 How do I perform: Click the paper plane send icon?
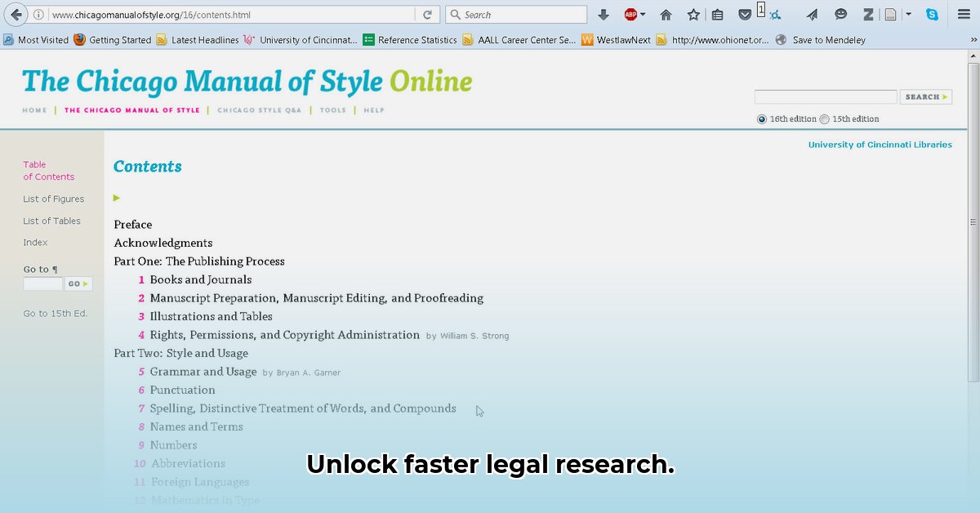click(x=813, y=15)
